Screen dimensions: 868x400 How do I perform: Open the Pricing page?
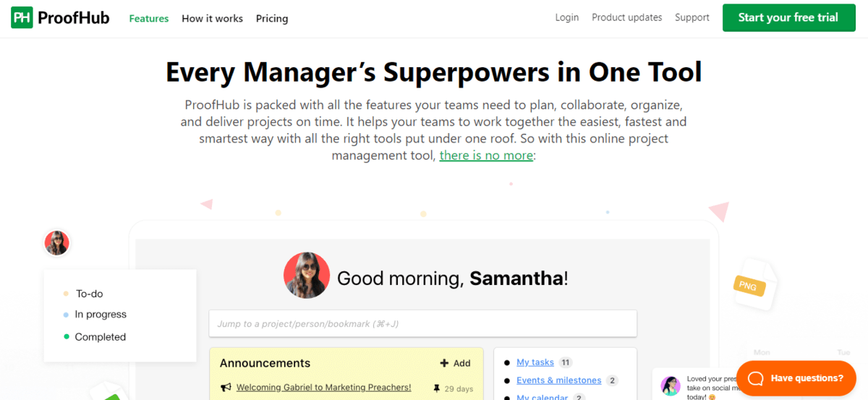[x=272, y=19]
